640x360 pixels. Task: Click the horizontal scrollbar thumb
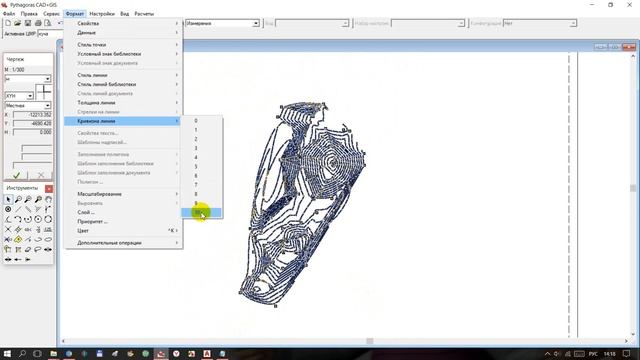[x=369, y=341]
